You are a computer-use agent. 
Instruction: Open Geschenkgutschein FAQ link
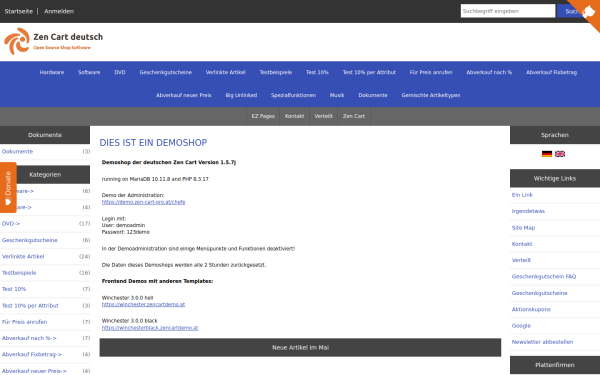point(544,276)
